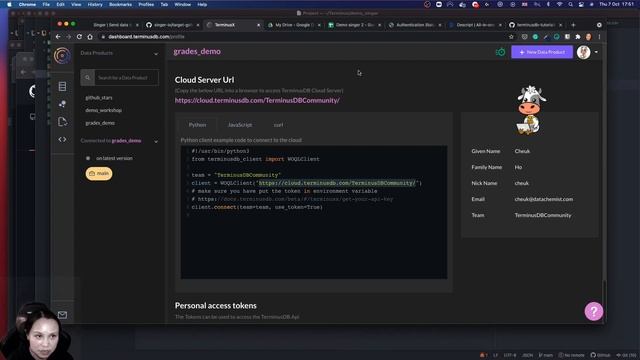640x360 pixels.
Task: Open the data product model graph icon
Action: point(62,104)
